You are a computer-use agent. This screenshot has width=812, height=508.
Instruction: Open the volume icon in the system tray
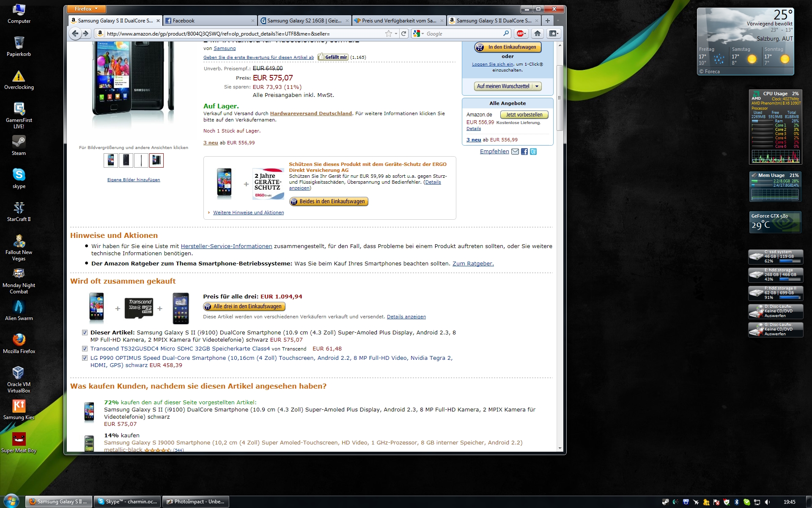pos(768,502)
